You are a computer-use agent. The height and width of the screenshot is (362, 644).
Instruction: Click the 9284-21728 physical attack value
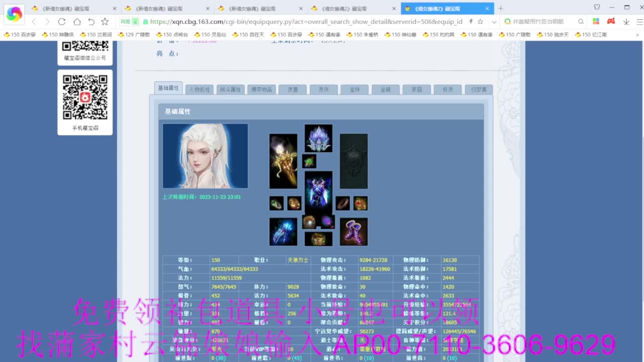(x=373, y=260)
